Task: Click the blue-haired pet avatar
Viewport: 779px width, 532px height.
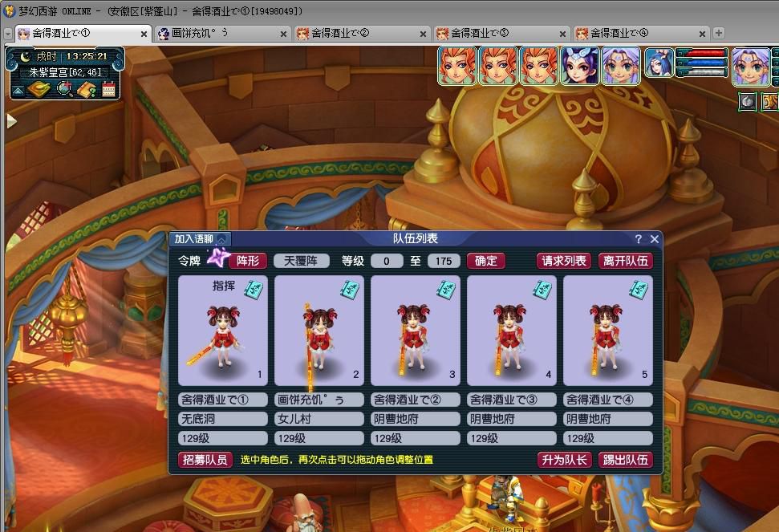Action: coord(659,63)
